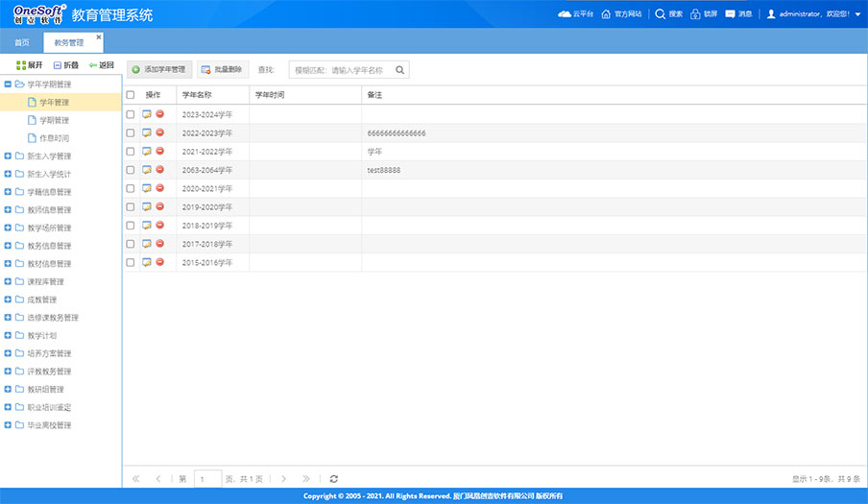Click the red delete icon for 2022-2023学年
868x504 pixels.
pos(159,132)
